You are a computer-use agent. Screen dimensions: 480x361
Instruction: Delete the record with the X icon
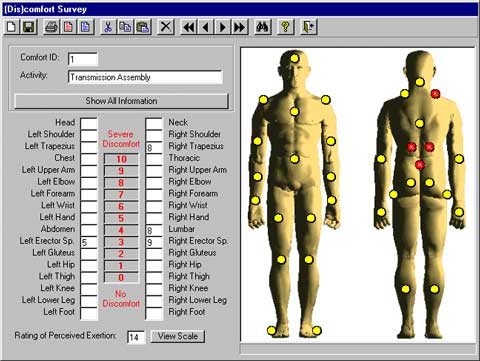(x=166, y=27)
